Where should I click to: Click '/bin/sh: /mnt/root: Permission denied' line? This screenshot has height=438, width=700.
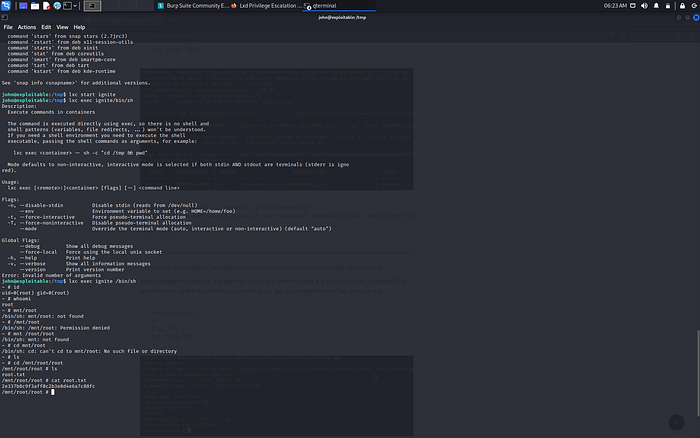pos(56,328)
